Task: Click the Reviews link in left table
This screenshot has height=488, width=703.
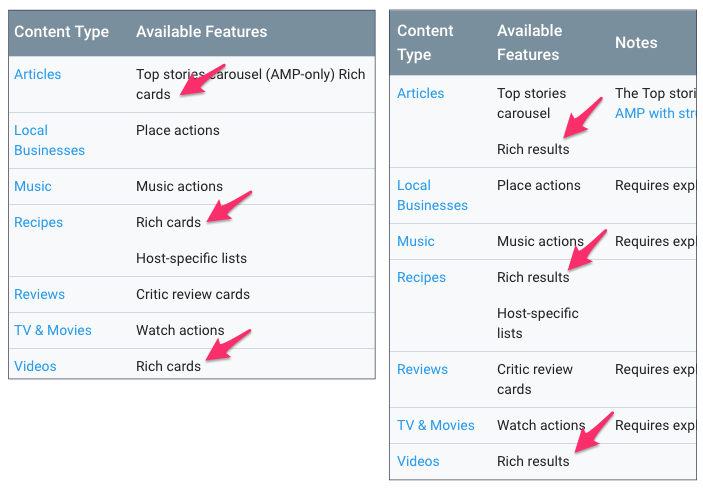Action: tap(39, 294)
